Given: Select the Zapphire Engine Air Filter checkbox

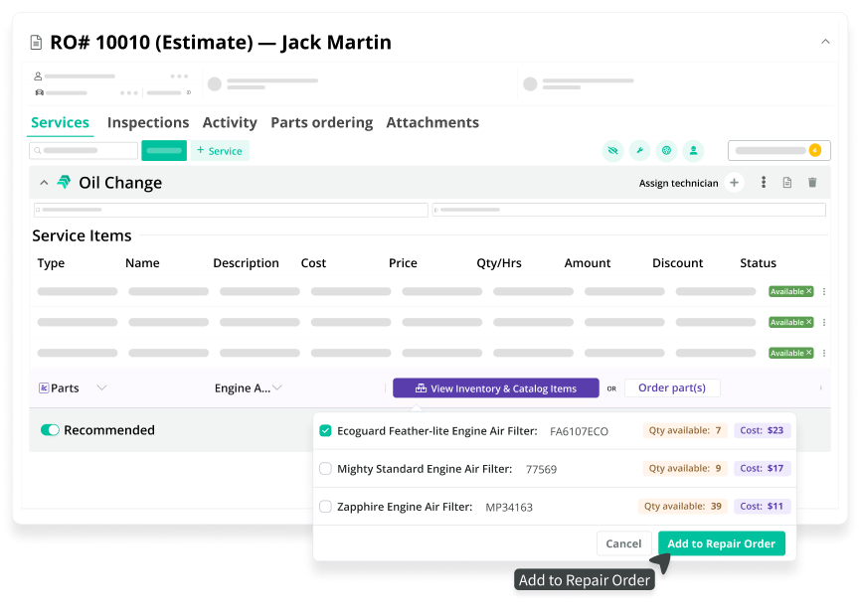Looking at the screenshot, I should click(325, 507).
